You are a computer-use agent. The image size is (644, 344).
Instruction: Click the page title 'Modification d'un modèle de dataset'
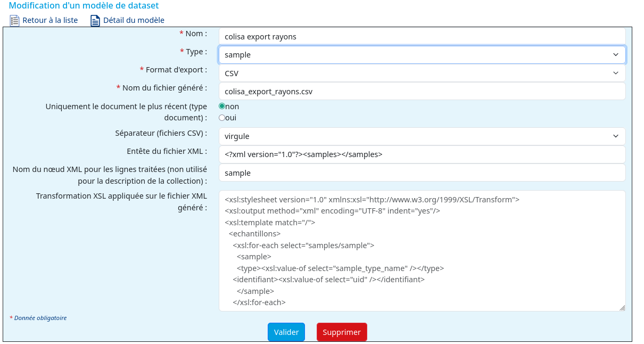coord(84,5)
